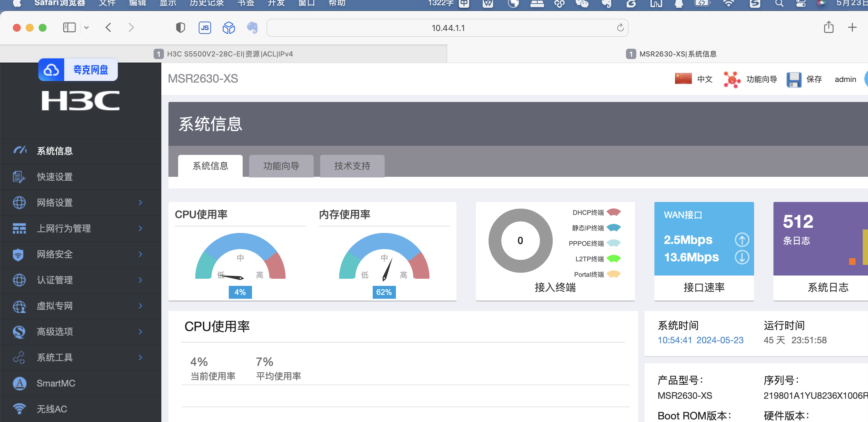Click the 10.44.1.1 address bar
The width and height of the screenshot is (868, 422).
(448, 28)
